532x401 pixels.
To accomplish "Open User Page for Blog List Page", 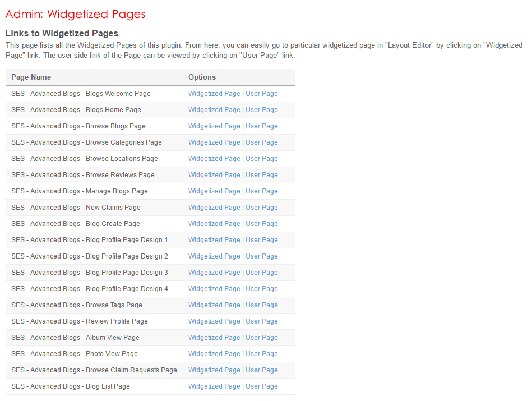I will [261, 386].
